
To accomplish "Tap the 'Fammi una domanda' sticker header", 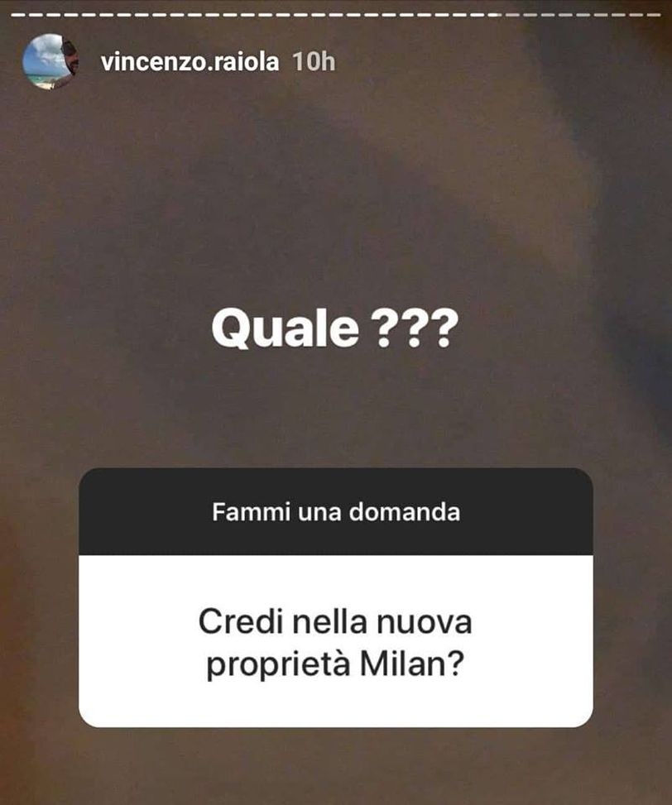I will coord(336,512).
